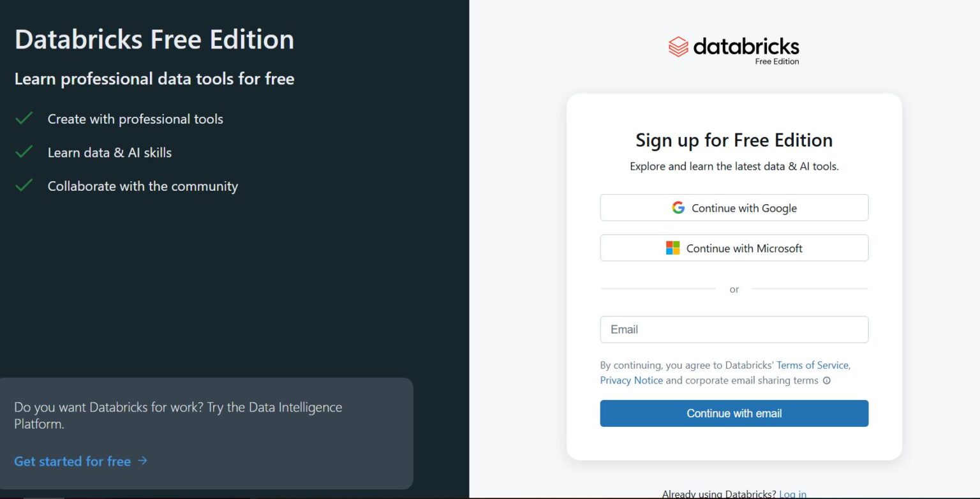Image resolution: width=980 pixels, height=499 pixels.
Task: Continue with Microsoft
Action: click(734, 248)
